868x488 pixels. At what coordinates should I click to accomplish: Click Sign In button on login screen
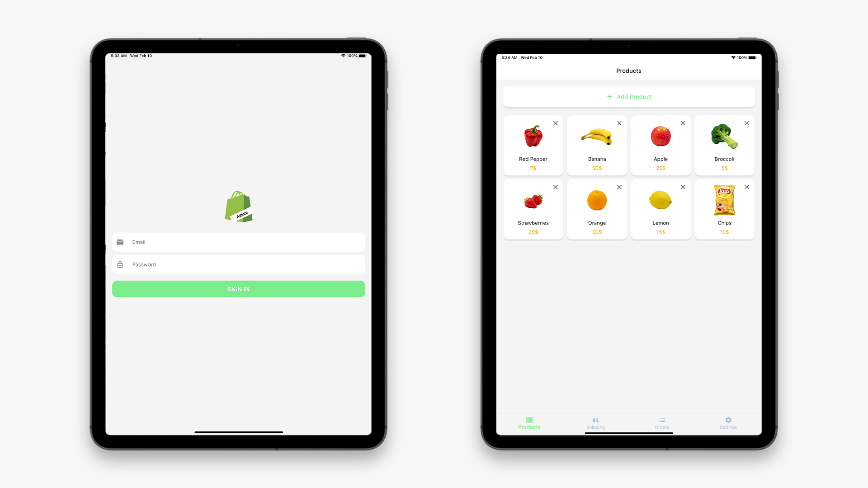click(x=238, y=289)
